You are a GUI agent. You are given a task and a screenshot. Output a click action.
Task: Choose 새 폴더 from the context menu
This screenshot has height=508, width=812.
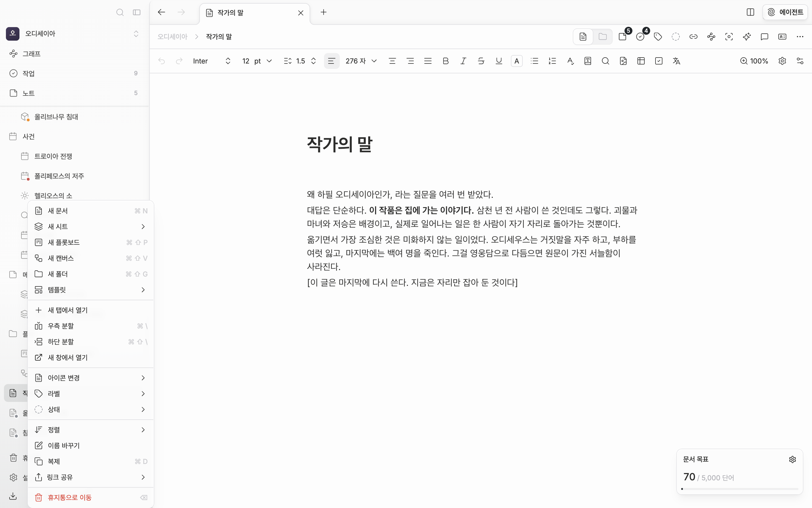pyautogui.click(x=91, y=274)
